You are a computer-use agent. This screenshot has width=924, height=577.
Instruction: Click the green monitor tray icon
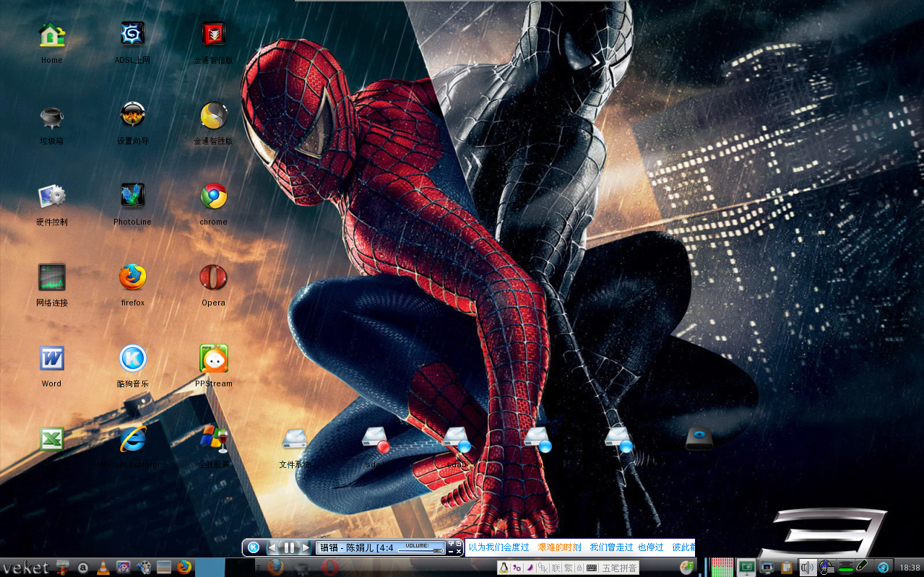[747, 568]
